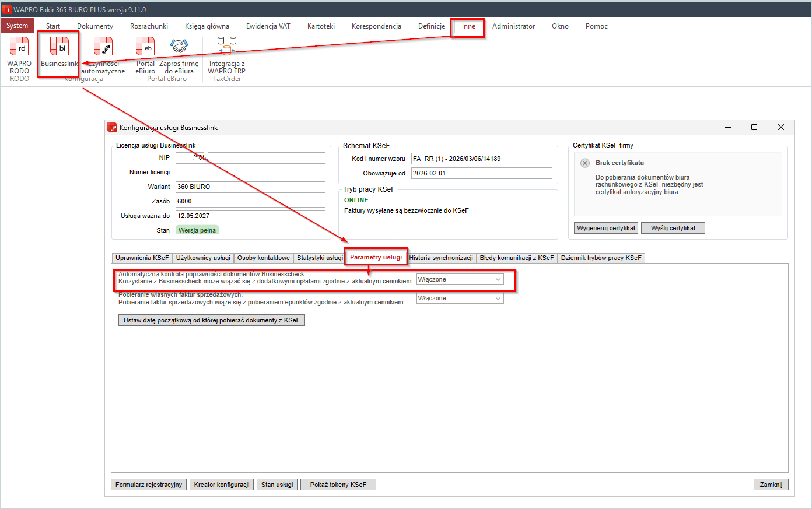Image resolution: width=812 pixels, height=509 pixels.
Task: Open the Użytkownicy usługi tab
Action: (203, 258)
